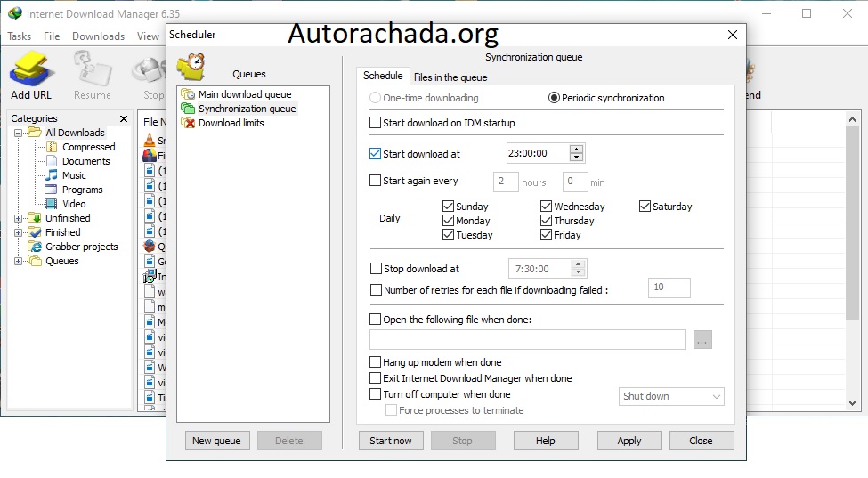868x478 pixels.
Task: Click the Start now button
Action: [391, 441]
